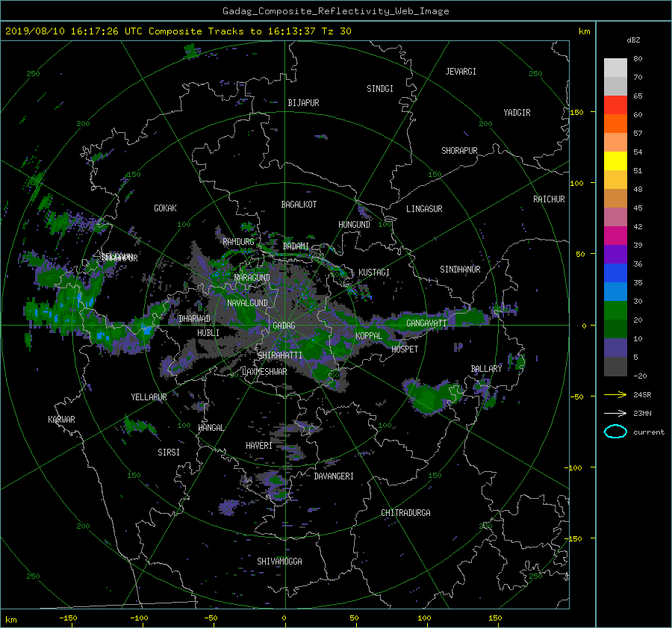The image size is (672, 628).
Task: Click the SHORAPUR city label
Action: point(459,150)
